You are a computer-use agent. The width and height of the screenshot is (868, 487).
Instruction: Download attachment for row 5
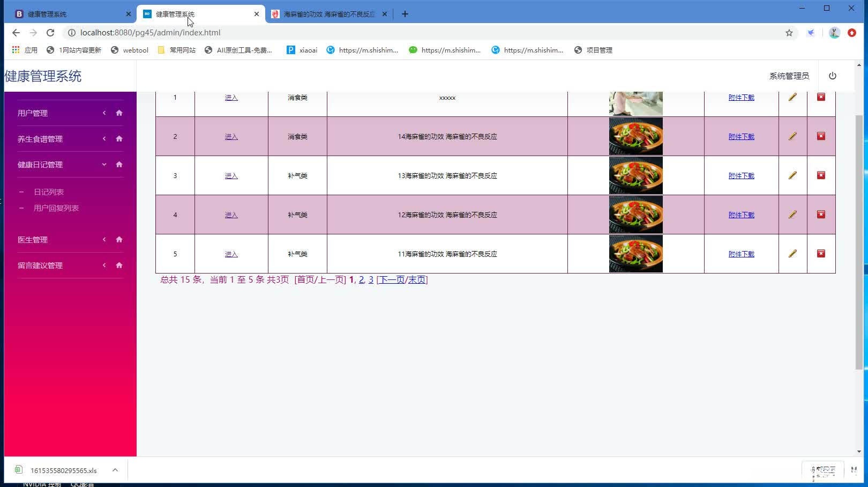tap(741, 254)
